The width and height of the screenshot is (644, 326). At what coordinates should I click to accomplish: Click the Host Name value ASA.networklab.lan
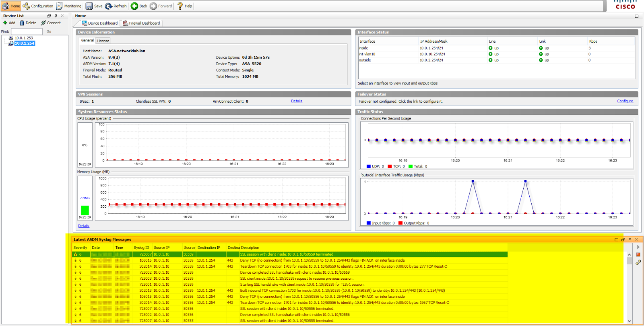(127, 51)
